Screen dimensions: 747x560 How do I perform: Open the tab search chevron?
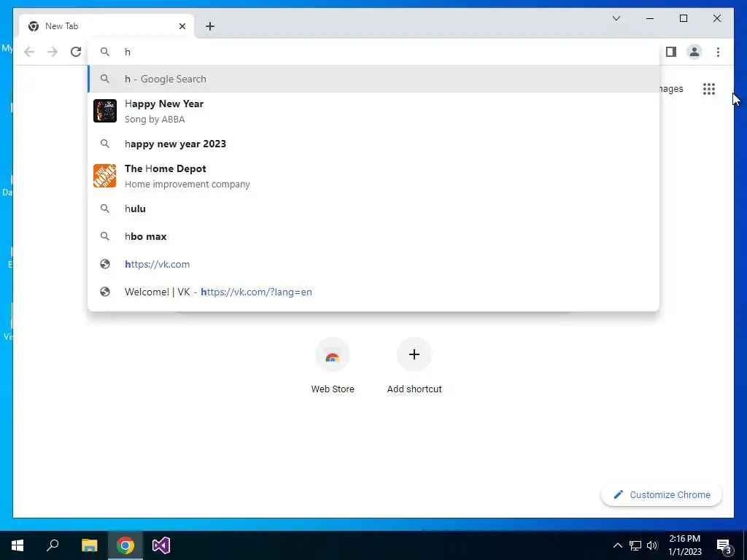tap(616, 18)
